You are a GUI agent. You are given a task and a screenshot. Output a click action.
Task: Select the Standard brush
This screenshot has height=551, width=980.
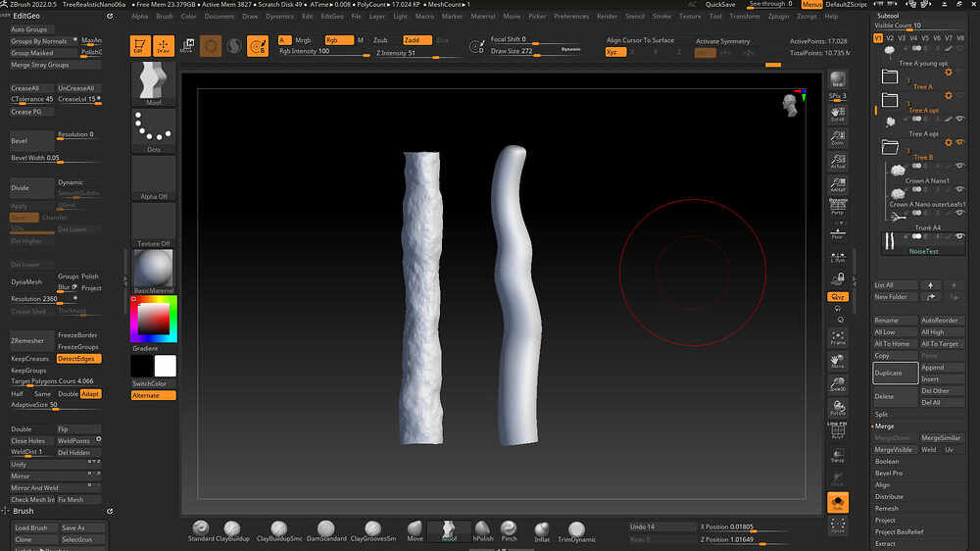pyautogui.click(x=201, y=531)
